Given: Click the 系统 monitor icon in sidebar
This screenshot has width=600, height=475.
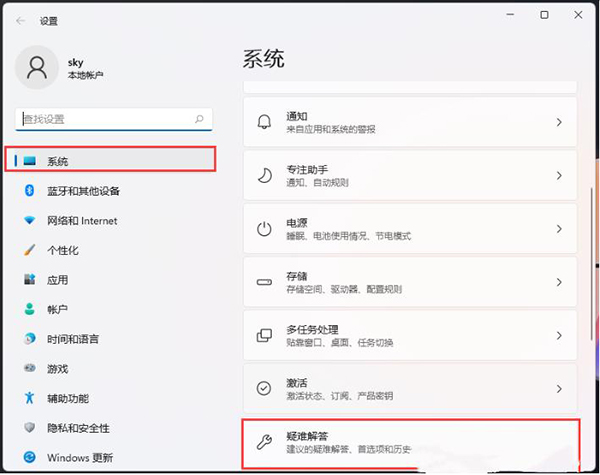Looking at the screenshot, I should [x=29, y=161].
